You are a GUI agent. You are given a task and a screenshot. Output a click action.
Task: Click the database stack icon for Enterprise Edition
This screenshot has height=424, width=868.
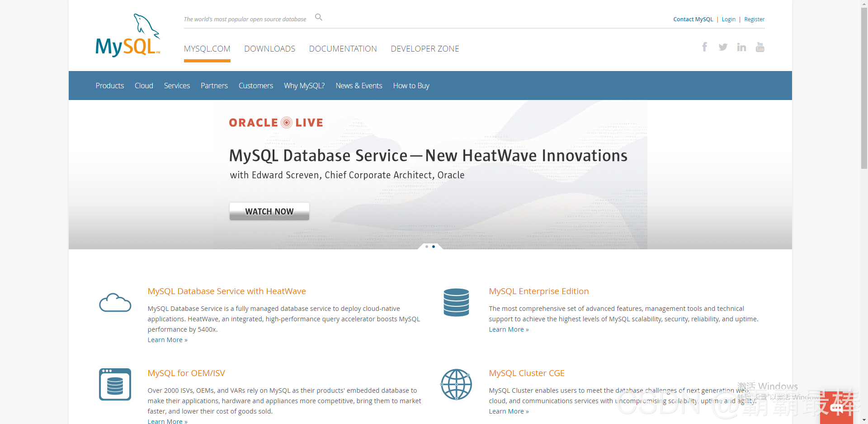point(457,302)
